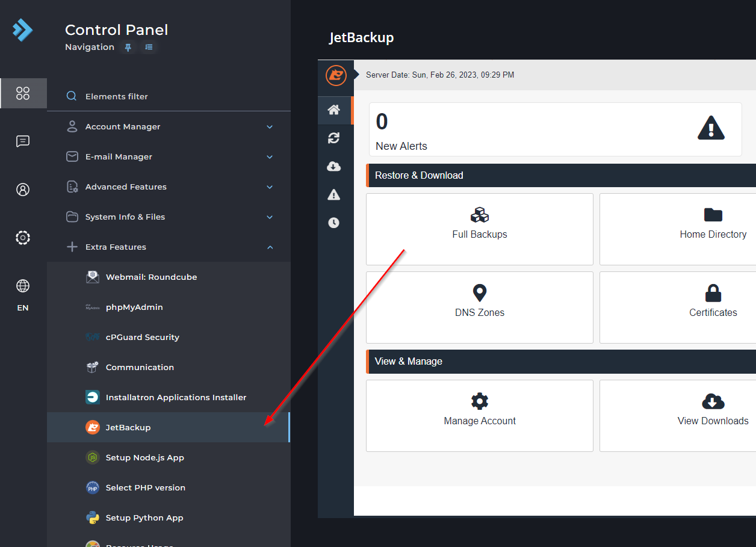Viewport: 756px width, 547px height.
Task: Click the Control Panel title text
Action: pyautogui.click(x=117, y=30)
